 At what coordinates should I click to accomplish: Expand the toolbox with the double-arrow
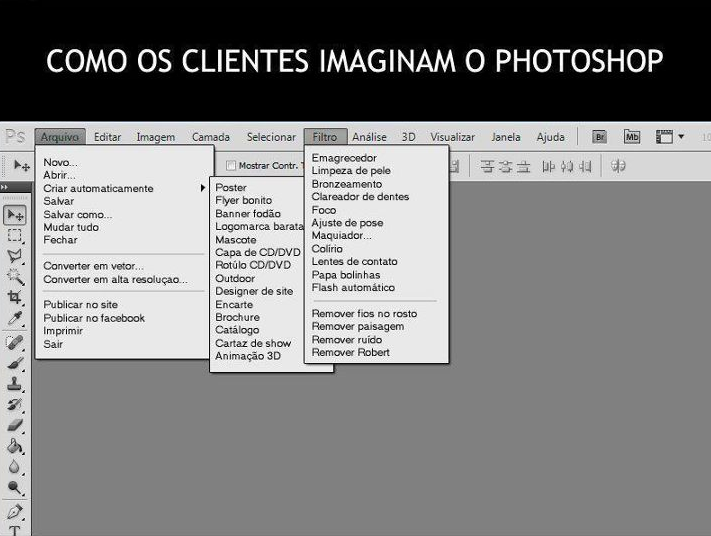(x=5, y=187)
